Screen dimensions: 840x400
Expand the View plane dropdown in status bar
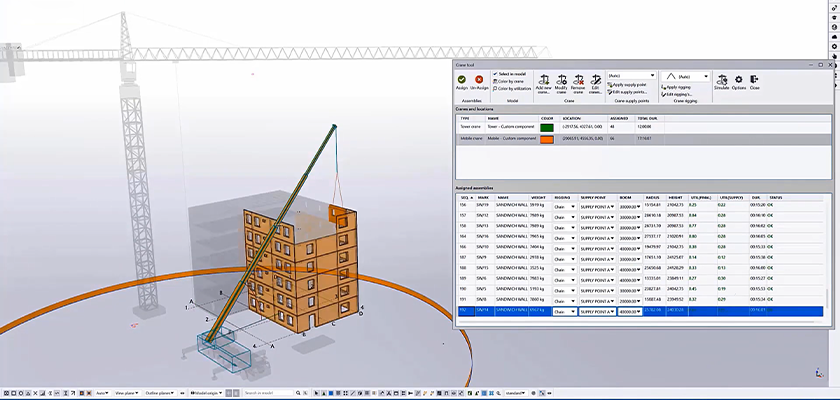pos(125,393)
